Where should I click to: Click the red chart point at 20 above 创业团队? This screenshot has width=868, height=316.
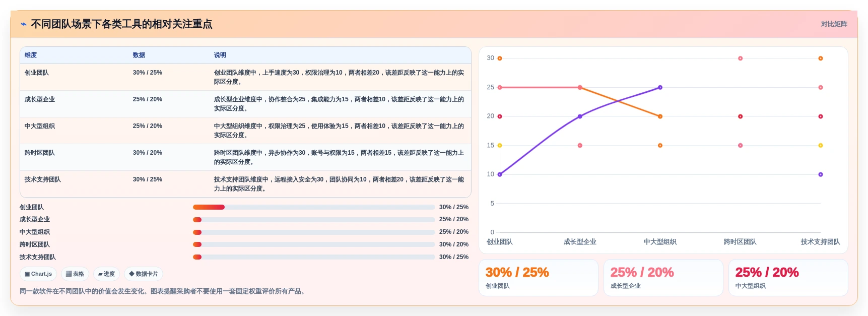pos(500,116)
